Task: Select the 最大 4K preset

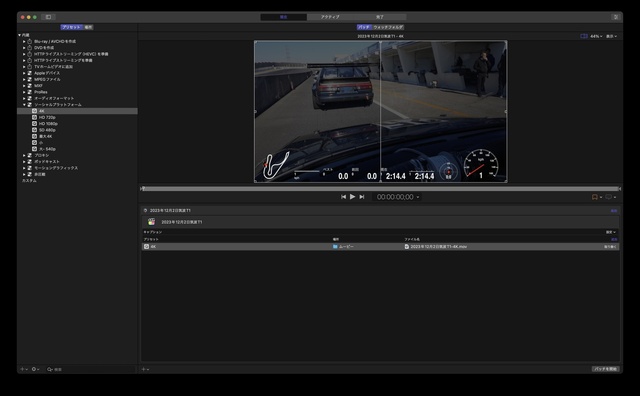Action: (x=45, y=136)
